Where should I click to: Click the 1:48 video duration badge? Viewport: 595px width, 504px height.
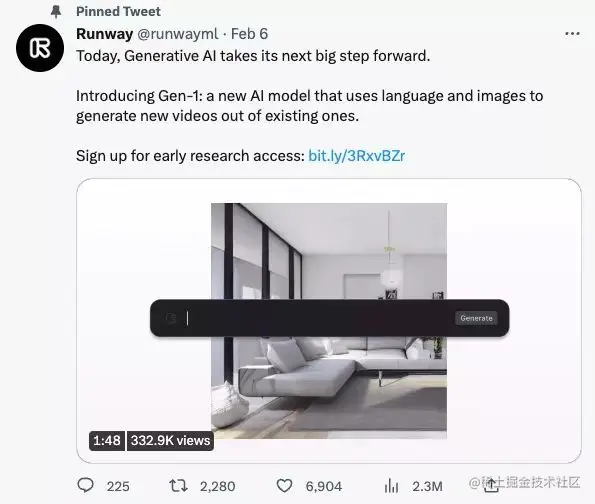[107, 441]
